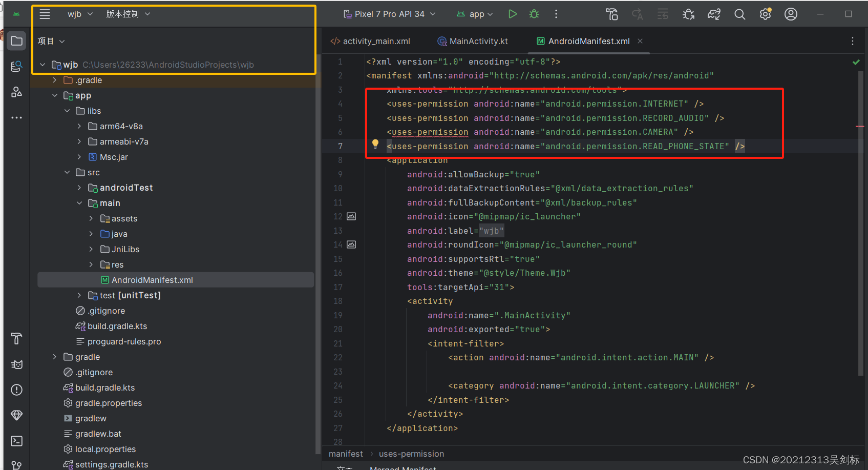Expand the androidTest folder

click(x=79, y=188)
